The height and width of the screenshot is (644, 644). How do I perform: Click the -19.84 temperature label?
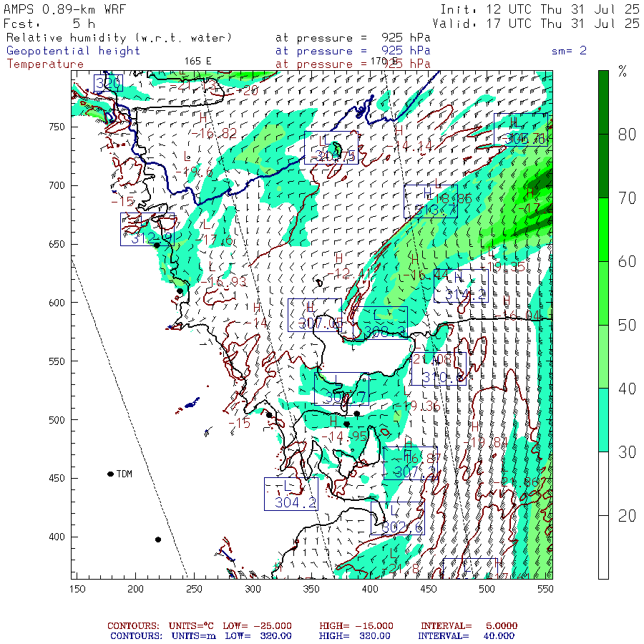click(x=485, y=443)
